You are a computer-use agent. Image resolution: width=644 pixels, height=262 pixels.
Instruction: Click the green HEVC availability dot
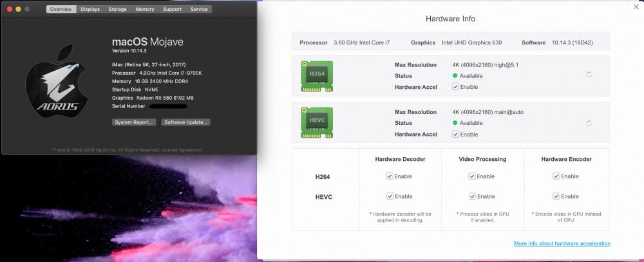point(455,123)
